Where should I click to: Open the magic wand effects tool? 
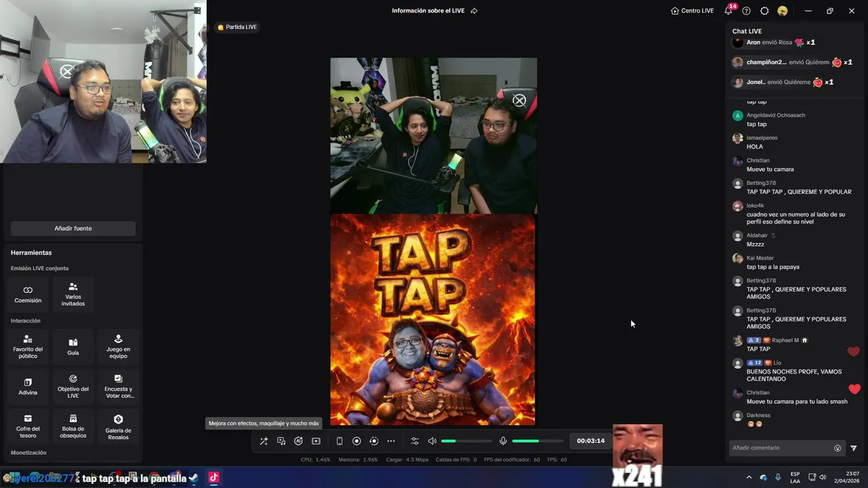tap(264, 441)
